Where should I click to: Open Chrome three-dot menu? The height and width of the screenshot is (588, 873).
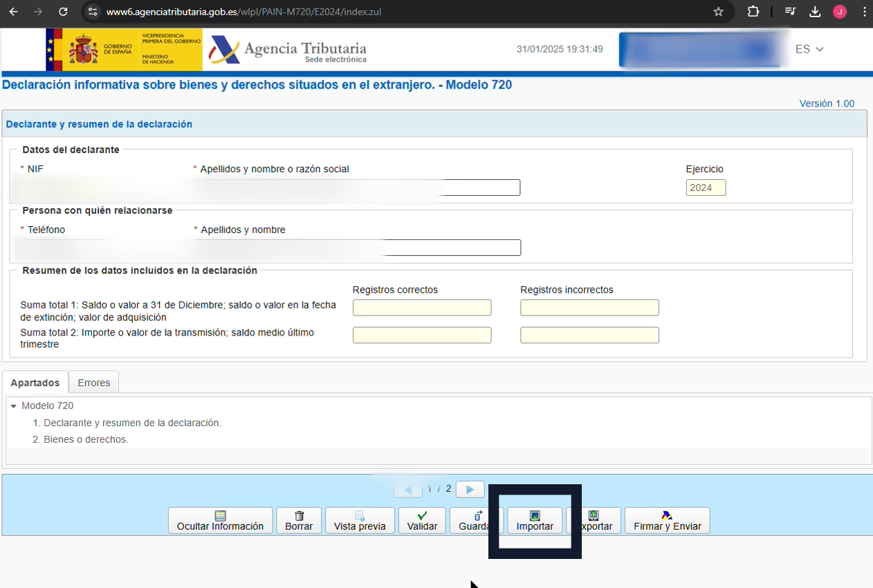pos(864,12)
